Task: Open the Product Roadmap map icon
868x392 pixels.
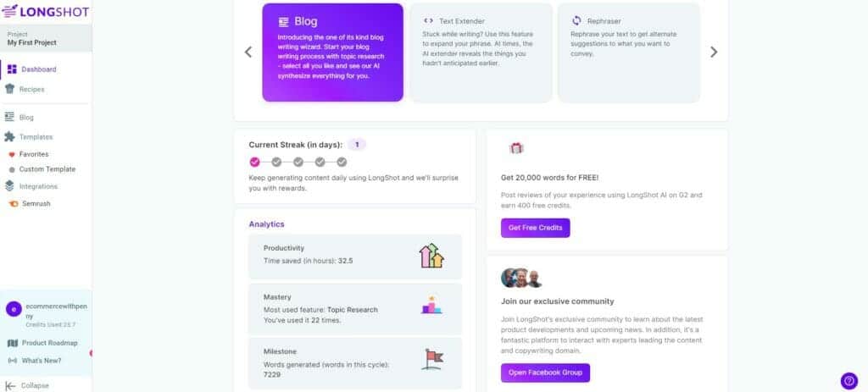Action: click(x=12, y=343)
